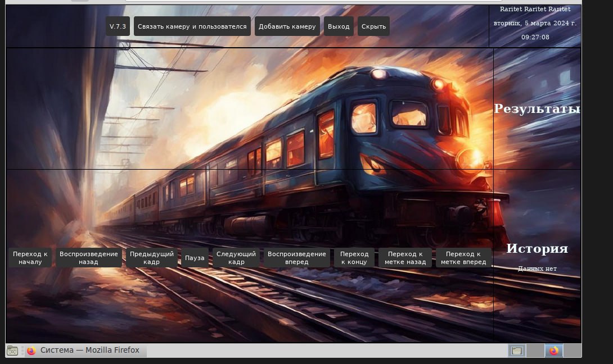Jump to end with 'Переход к концу'
The image size is (613, 364).
click(354, 258)
